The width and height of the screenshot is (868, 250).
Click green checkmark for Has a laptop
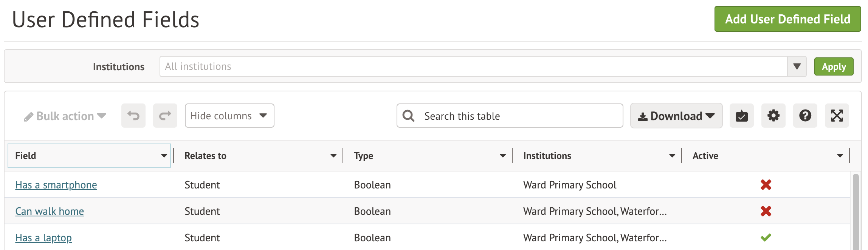click(766, 238)
